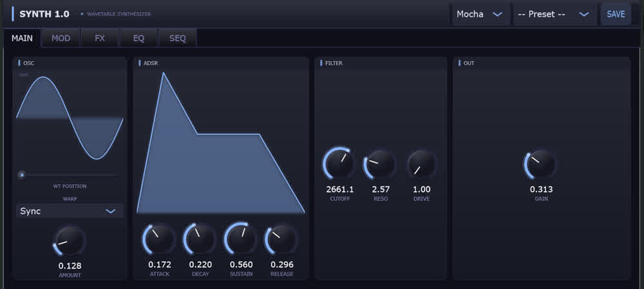
Task: Click the 0.296 release value
Action: [x=282, y=265]
